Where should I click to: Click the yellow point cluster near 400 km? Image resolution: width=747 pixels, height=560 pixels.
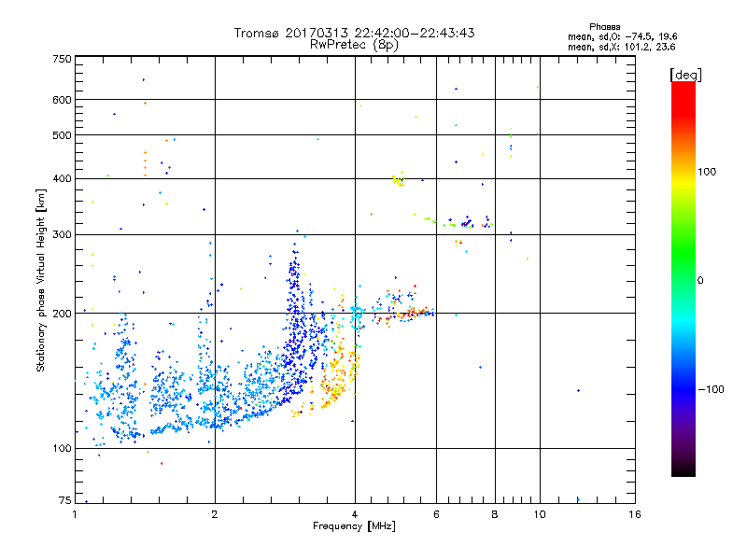tap(400, 180)
